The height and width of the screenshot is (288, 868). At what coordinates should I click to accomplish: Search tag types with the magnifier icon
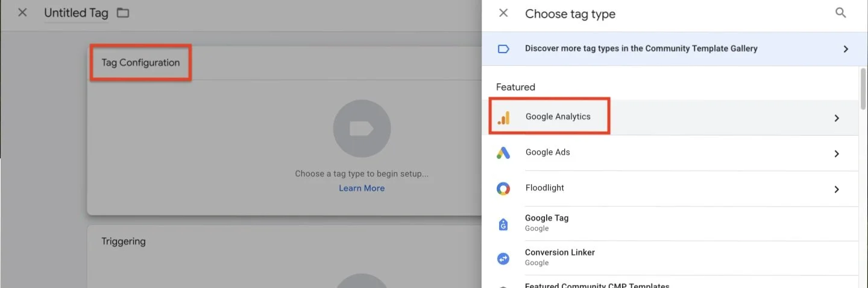841,13
